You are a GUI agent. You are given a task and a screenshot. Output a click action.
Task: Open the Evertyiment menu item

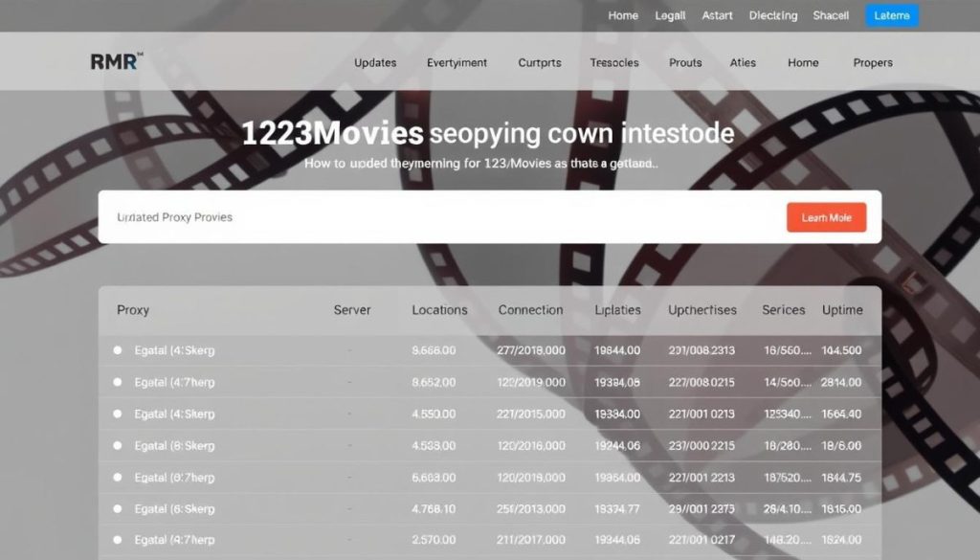457,63
